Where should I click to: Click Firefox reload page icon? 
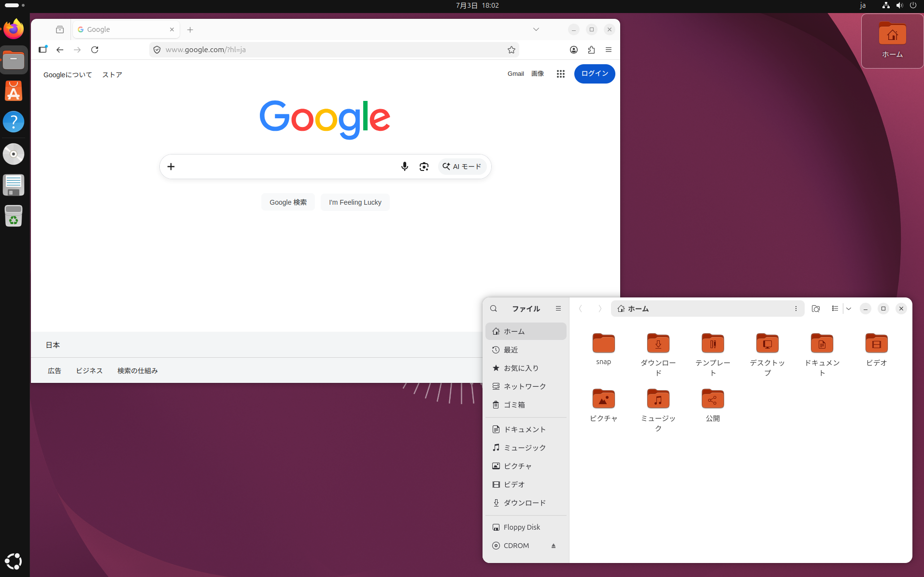[x=95, y=50]
